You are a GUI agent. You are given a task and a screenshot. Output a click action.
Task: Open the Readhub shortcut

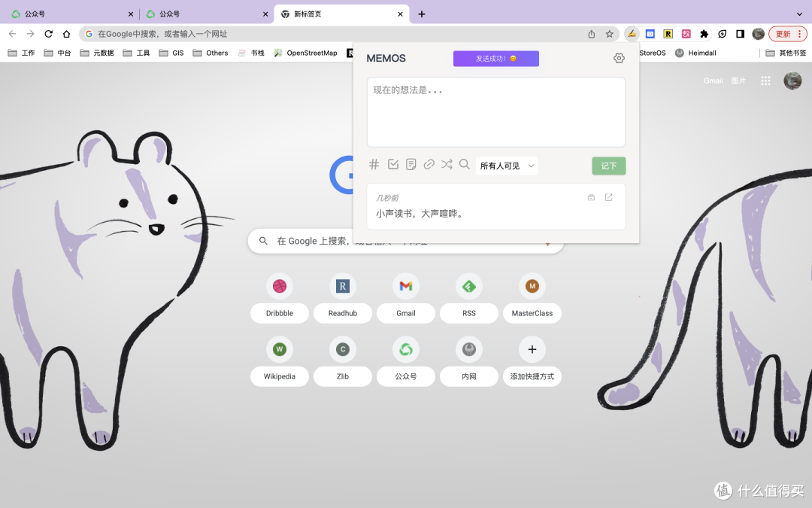click(x=342, y=298)
